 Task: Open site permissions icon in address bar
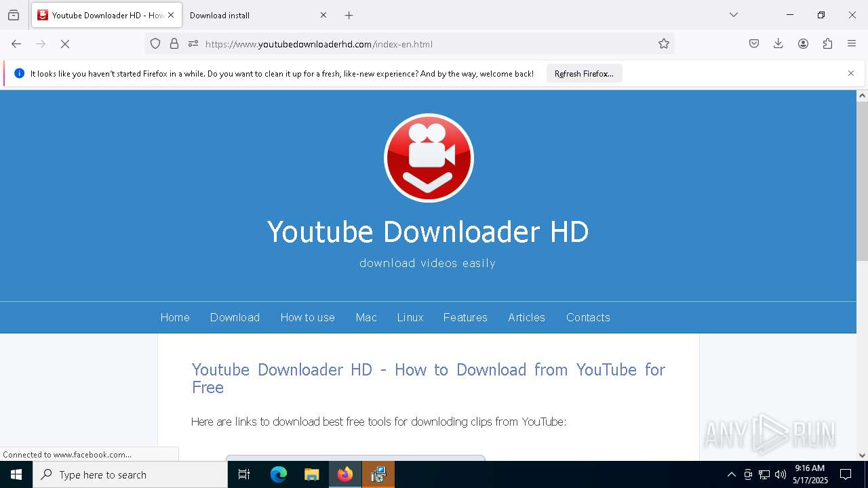tap(193, 44)
